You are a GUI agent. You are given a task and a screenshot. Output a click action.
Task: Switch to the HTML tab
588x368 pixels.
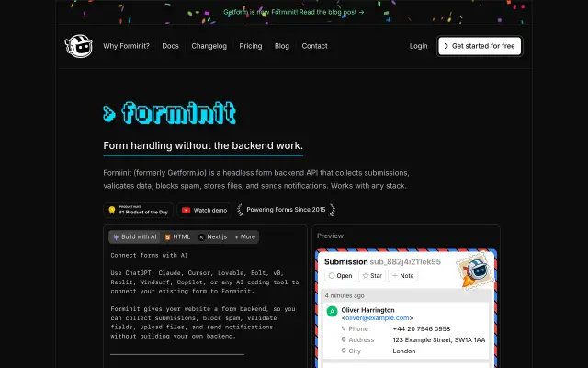[177, 237]
